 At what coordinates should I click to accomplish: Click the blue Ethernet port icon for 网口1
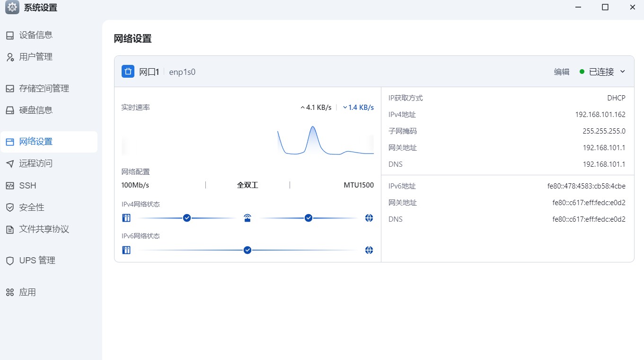pos(128,72)
